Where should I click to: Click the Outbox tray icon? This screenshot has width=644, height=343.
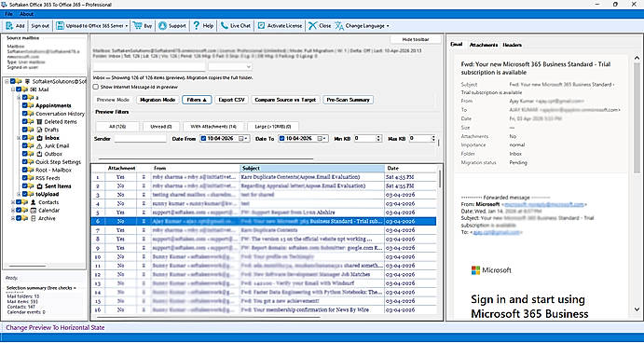(39, 154)
